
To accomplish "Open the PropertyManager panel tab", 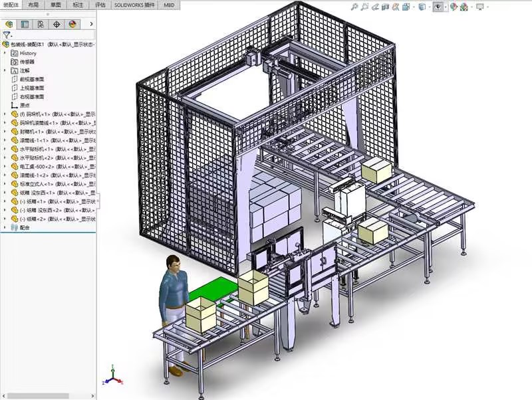I will [25, 25].
